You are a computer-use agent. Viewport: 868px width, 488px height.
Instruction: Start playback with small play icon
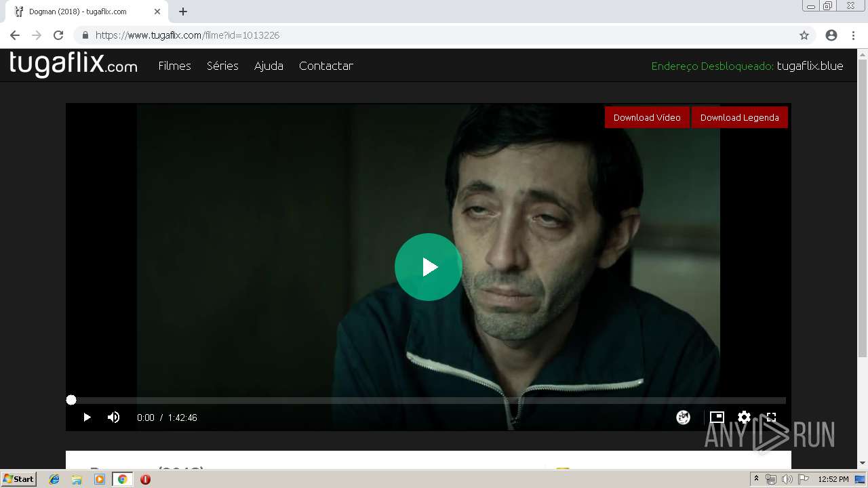click(87, 418)
